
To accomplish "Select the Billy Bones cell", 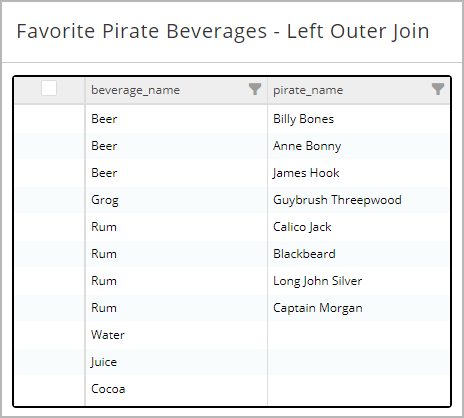I will pyautogui.click(x=358, y=119).
